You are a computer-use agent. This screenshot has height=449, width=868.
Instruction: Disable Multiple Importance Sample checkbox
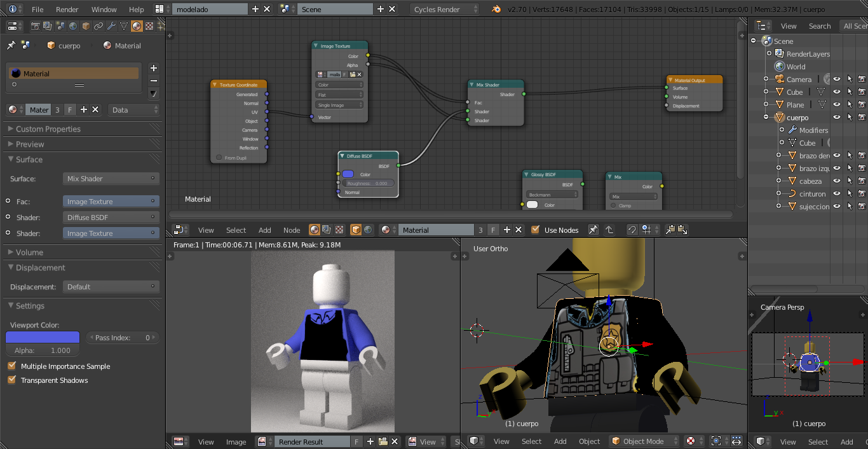11,366
